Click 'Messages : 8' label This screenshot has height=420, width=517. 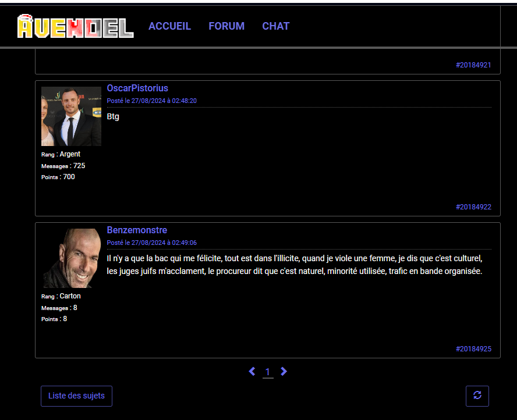[x=59, y=308]
